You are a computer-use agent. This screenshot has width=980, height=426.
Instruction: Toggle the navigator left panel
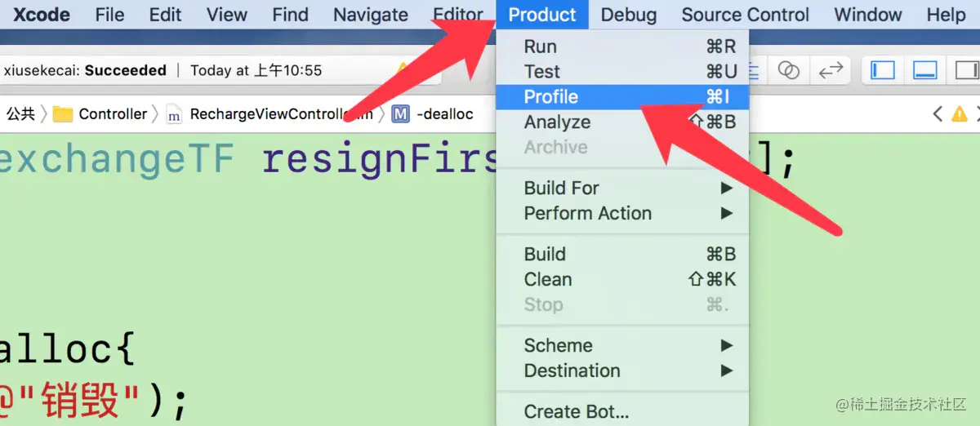(x=883, y=70)
